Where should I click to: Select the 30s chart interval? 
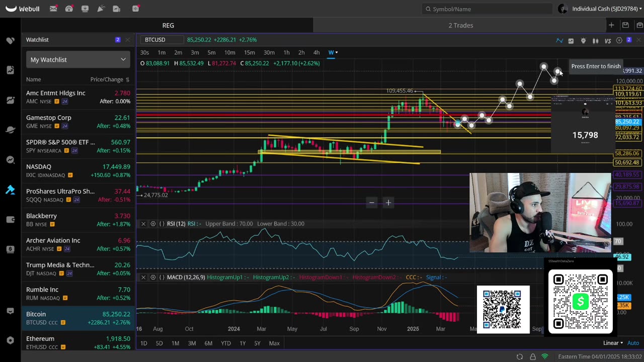coord(144,52)
